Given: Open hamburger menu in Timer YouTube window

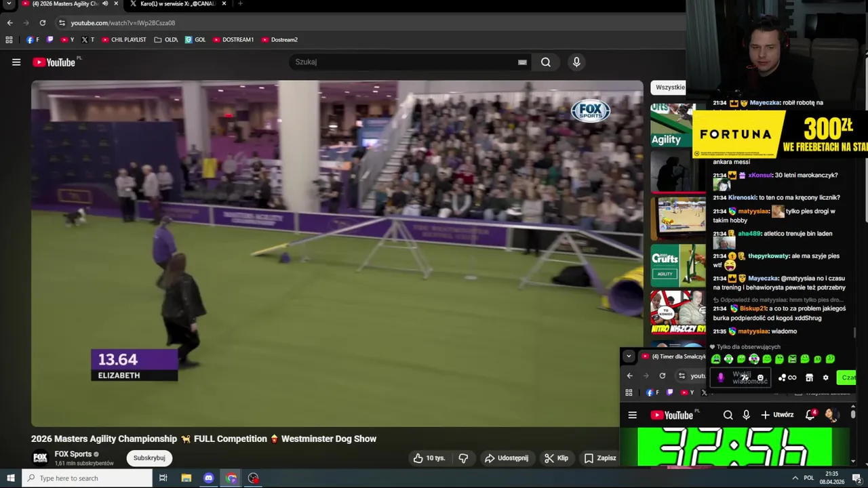Looking at the screenshot, I should tap(633, 415).
